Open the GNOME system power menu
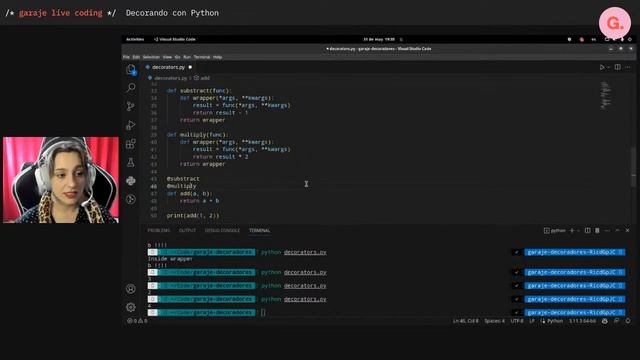The image size is (640, 360). click(630, 40)
